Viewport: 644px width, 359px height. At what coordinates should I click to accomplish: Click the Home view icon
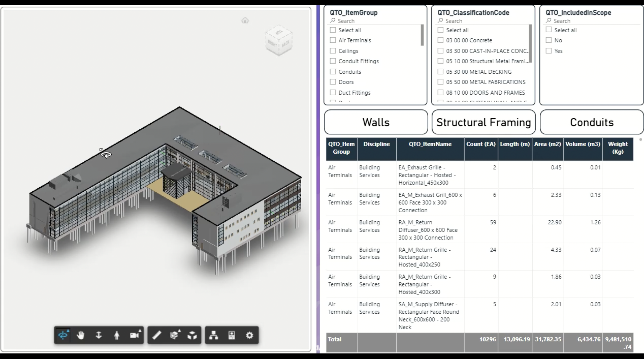tap(245, 20)
